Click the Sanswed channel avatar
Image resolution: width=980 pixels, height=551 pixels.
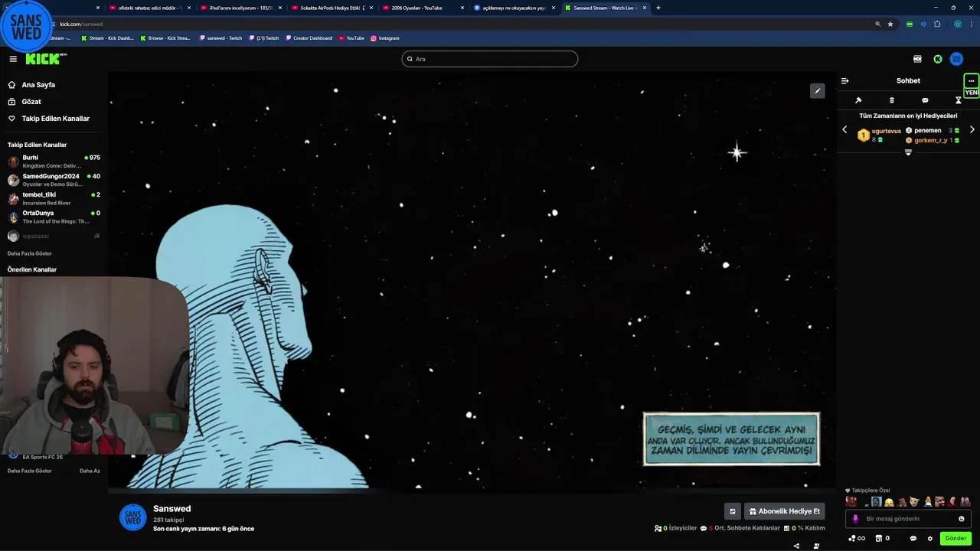pos(132,518)
